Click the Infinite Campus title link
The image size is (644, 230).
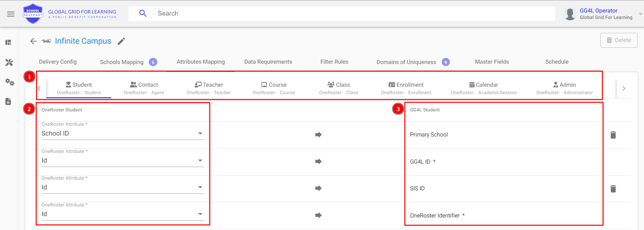[83, 41]
